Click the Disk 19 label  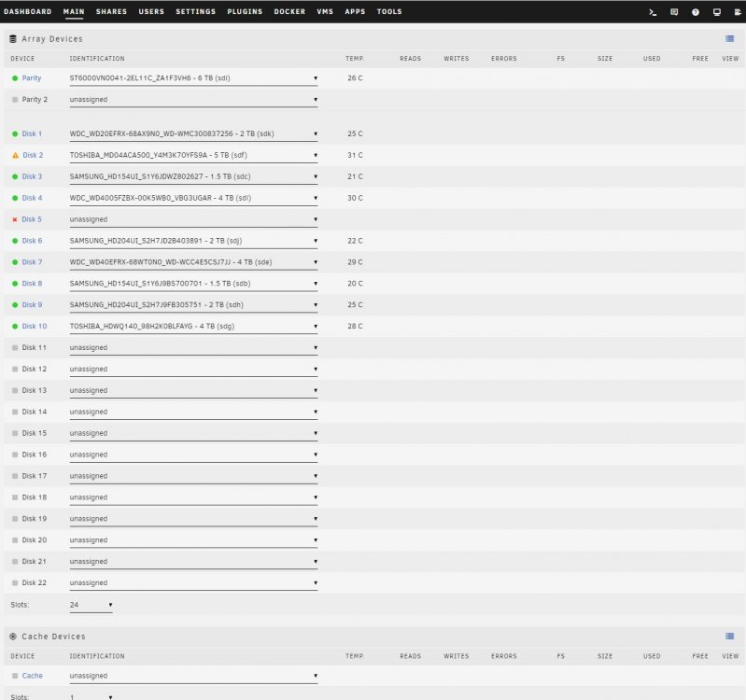click(35, 519)
